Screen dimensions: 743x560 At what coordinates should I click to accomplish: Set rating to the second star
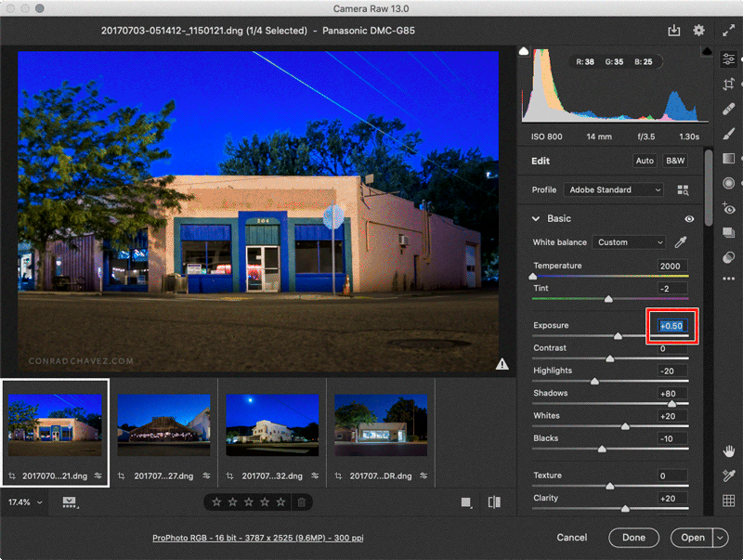coord(233,501)
